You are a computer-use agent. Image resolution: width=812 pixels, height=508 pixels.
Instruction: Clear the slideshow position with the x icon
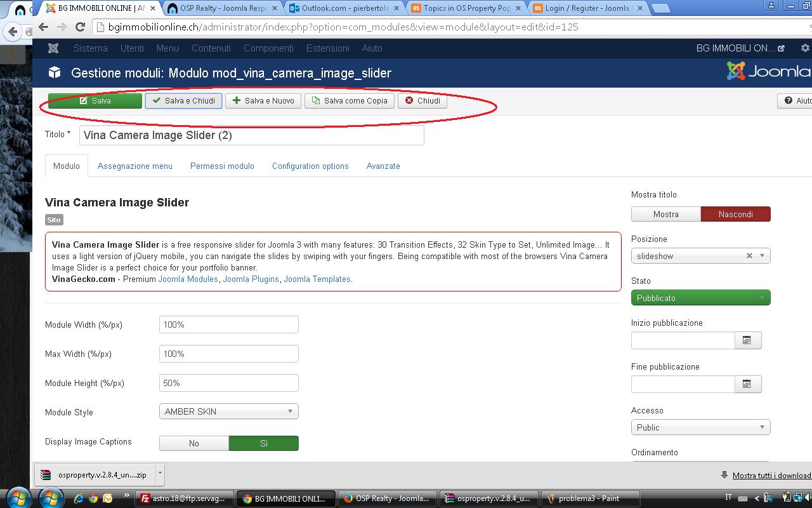(x=749, y=256)
